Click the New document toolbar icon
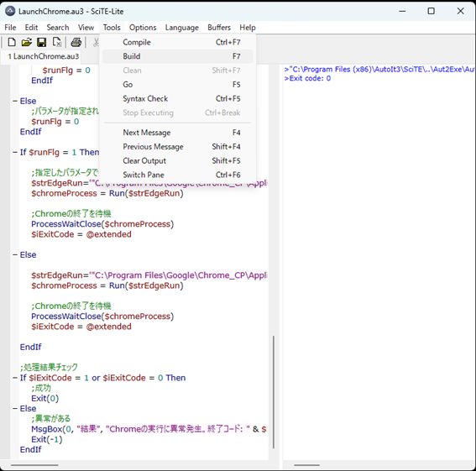 coord(12,42)
